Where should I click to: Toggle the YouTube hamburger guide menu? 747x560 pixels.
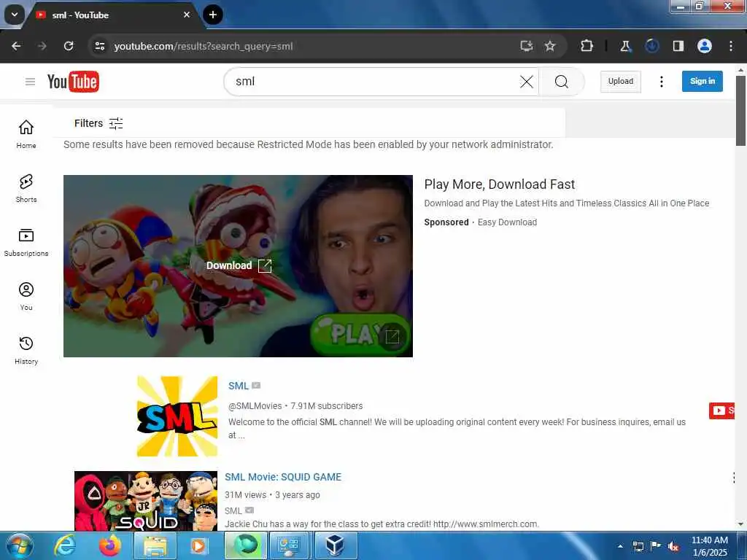[30, 82]
